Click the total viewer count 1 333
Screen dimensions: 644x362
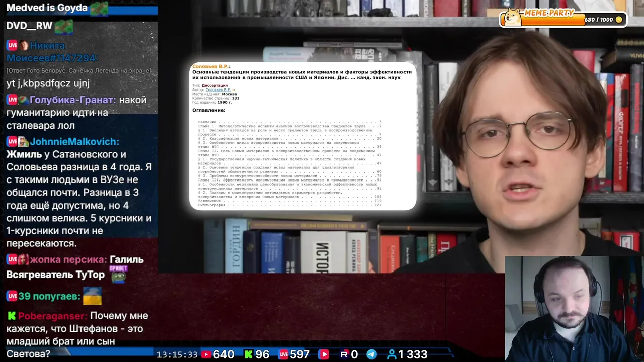click(414, 354)
